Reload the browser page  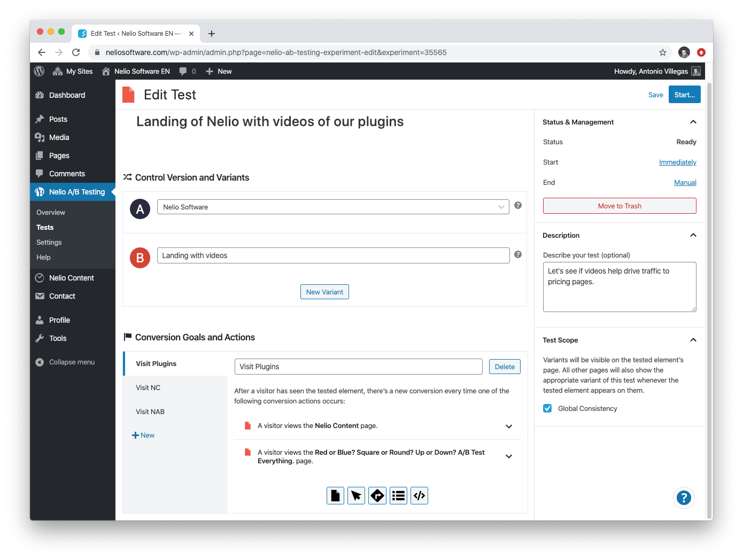tap(76, 52)
